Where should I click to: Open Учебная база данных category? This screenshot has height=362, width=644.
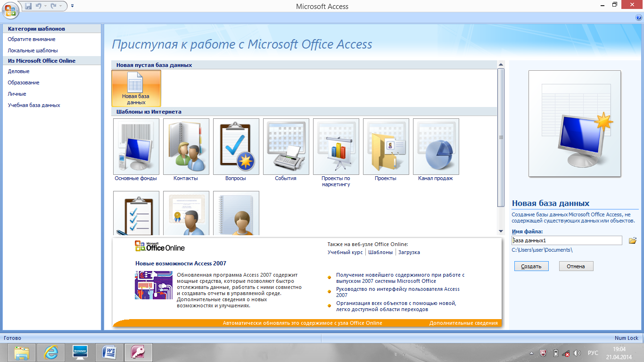(x=34, y=105)
